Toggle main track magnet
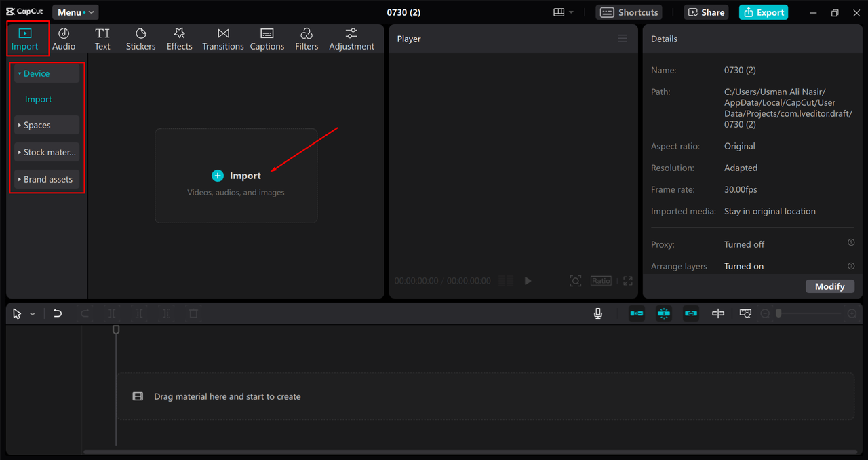This screenshot has height=460, width=868. 637,313
